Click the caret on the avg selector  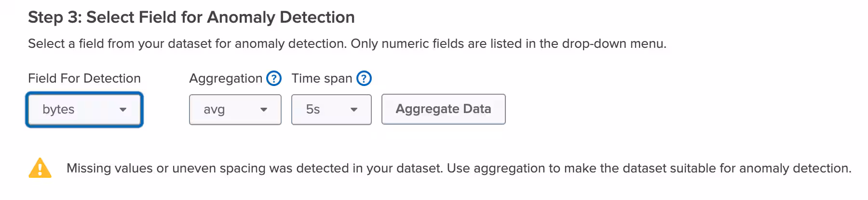point(264,110)
